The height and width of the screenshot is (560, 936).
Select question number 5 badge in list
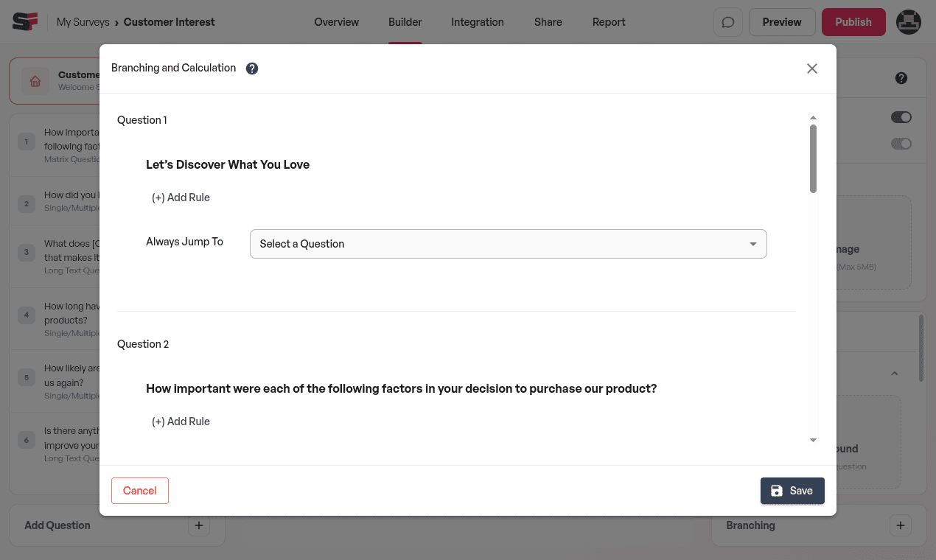27,377
